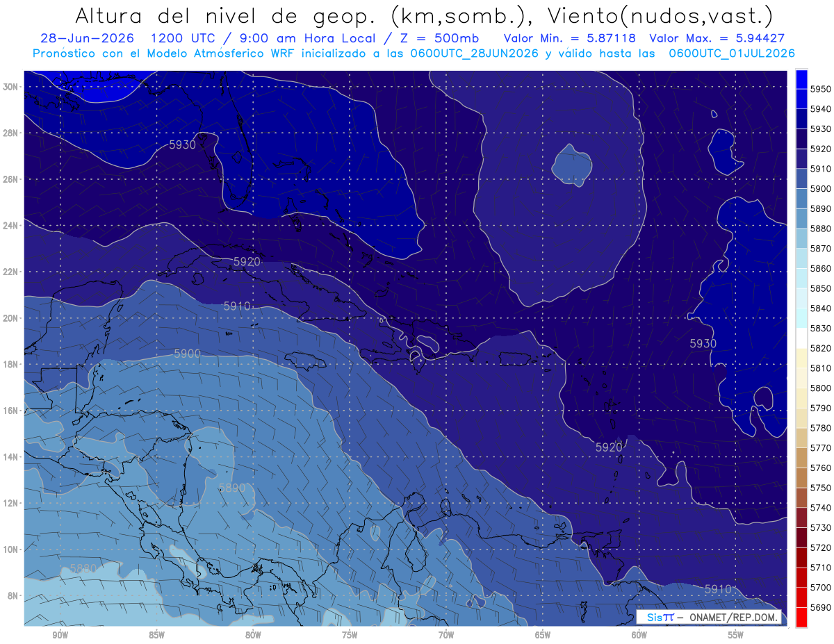Click the 85W longitude axis label
Screen dimensions: 834x644
156,635
